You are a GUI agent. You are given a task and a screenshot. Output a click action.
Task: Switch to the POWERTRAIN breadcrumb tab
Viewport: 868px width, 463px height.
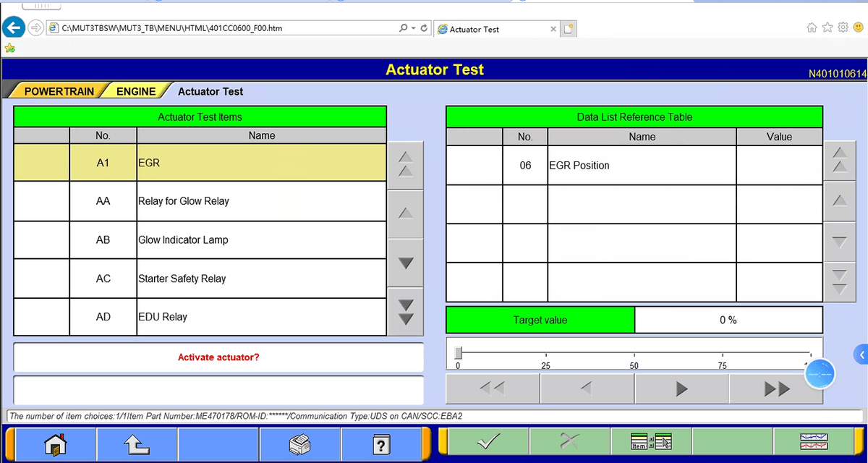[58, 91]
